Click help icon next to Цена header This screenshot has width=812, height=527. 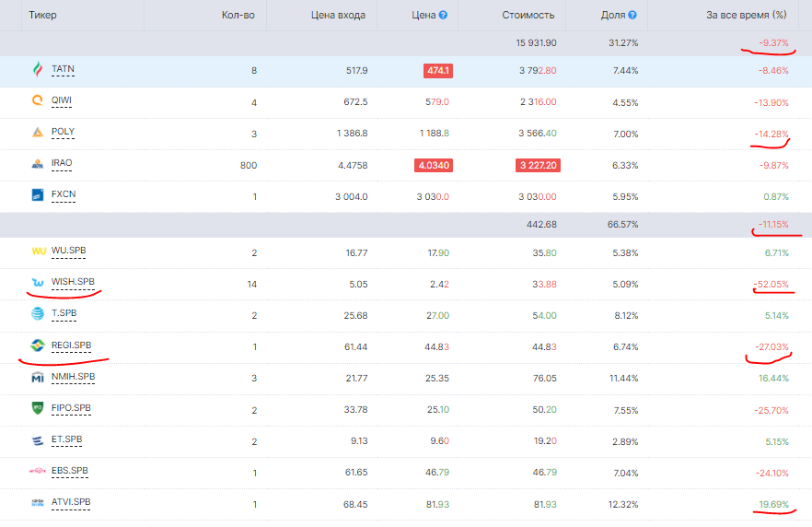click(x=443, y=15)
